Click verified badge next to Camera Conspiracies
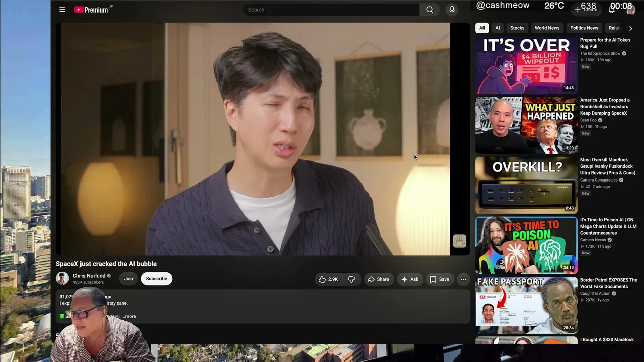The height and width of the screenshot is (362, 644). pyautogui.click(x=621, y=180)
